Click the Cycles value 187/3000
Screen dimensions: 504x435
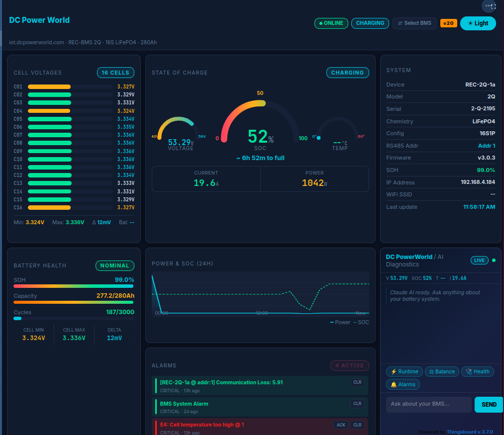[x=120, y=312]
